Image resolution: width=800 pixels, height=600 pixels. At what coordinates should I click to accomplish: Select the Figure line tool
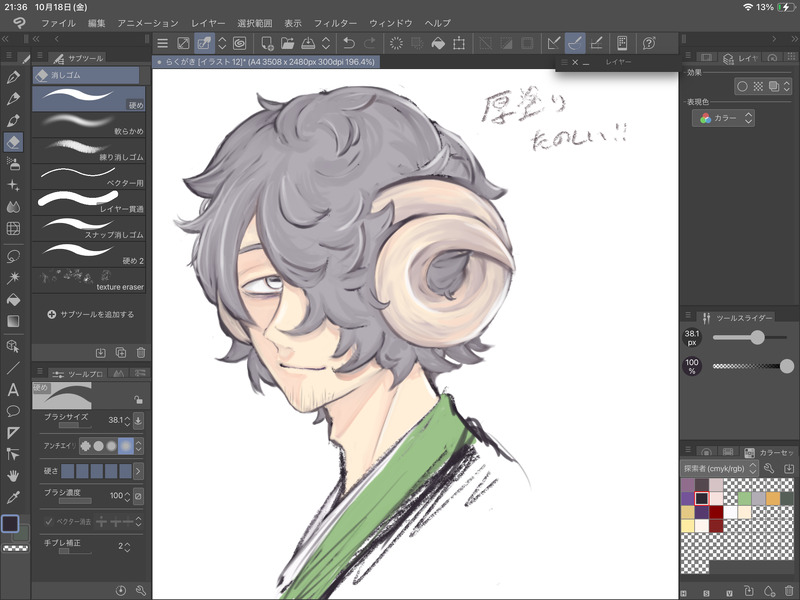point(13,368)
